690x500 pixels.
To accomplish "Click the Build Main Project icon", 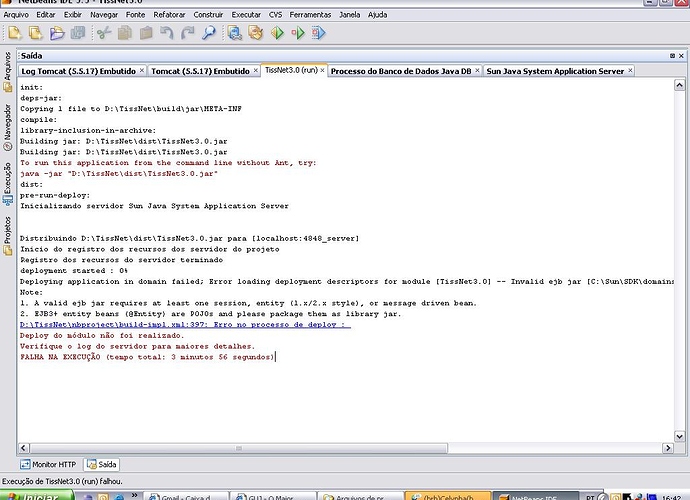I will [235, 33].
